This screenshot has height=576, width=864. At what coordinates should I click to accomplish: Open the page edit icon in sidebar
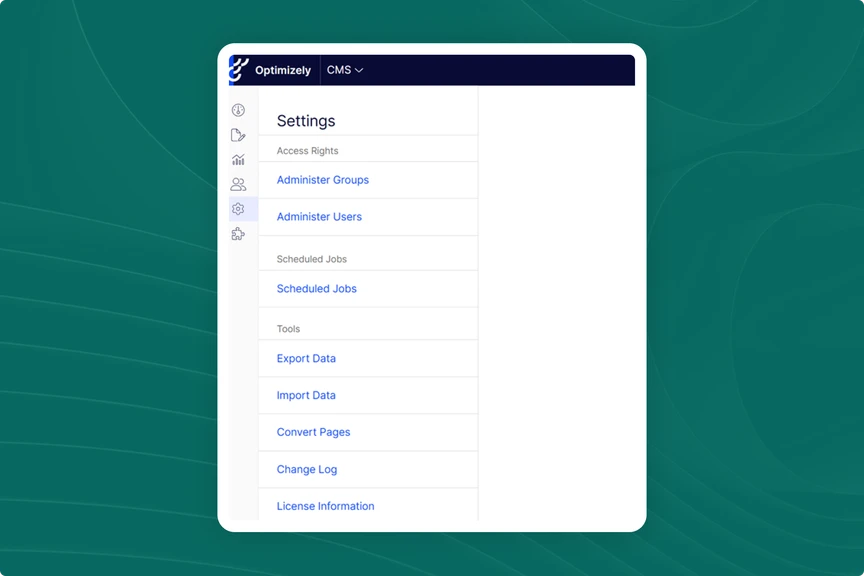[238, 135]
